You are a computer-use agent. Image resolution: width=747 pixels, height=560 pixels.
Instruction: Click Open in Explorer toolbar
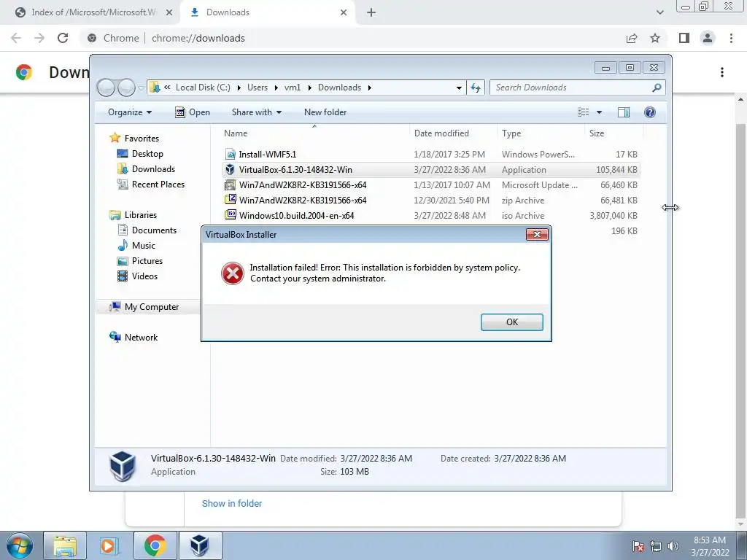coord(193,112)
